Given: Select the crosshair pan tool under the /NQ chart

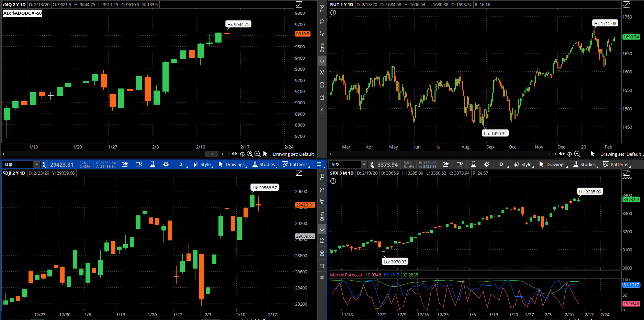Looking at the screenshot, I should (x=242, y=154).
